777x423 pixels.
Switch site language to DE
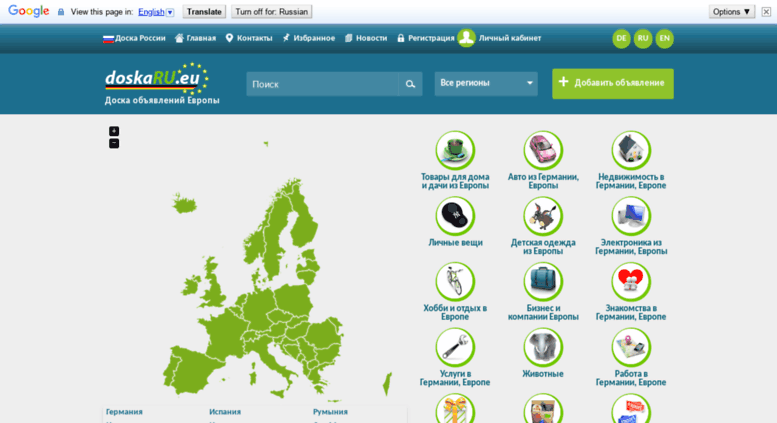(621, 38)
